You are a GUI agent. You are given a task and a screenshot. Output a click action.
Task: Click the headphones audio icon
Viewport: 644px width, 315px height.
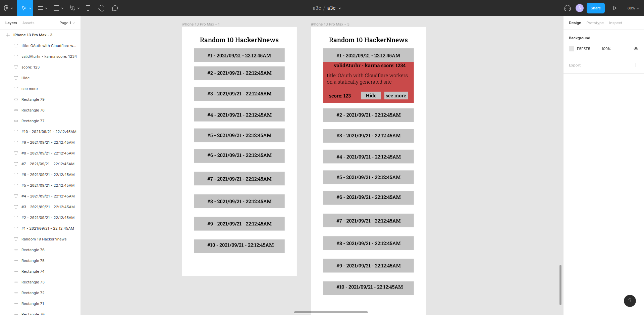point(568,8)
